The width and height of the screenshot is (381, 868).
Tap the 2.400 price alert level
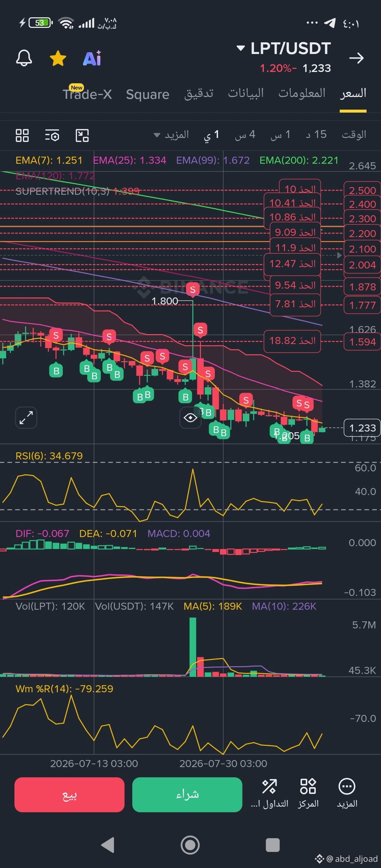coord(362,205)
